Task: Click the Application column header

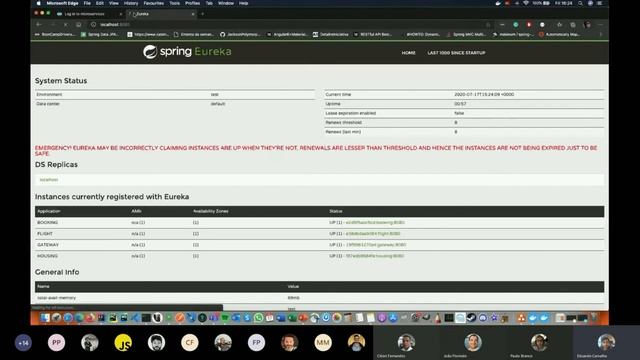Action: tap(49, 211)
